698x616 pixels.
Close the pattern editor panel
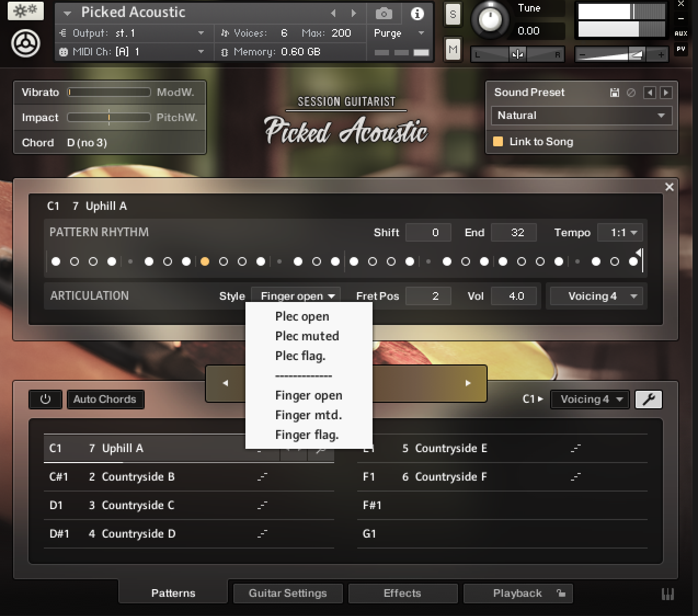(x=670, y=187)
